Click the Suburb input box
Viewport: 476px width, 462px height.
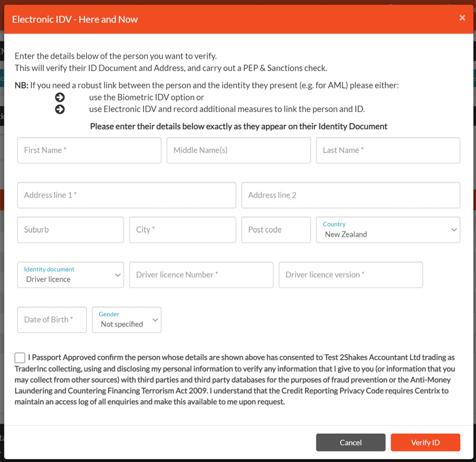click(70, 230)
